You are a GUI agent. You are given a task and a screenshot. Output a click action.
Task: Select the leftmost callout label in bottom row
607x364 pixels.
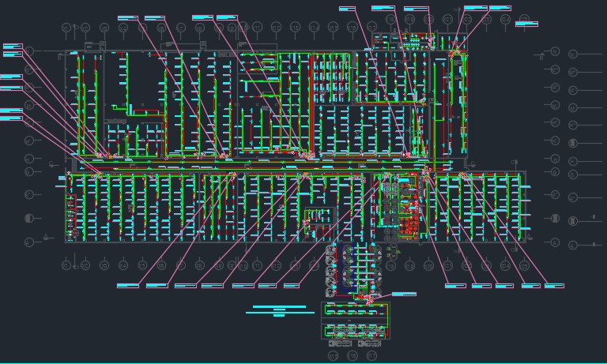tap(127, 286)
